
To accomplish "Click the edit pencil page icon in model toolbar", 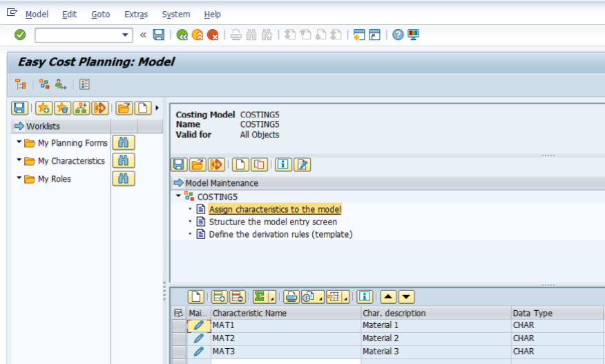I will [x=302, y=165].
